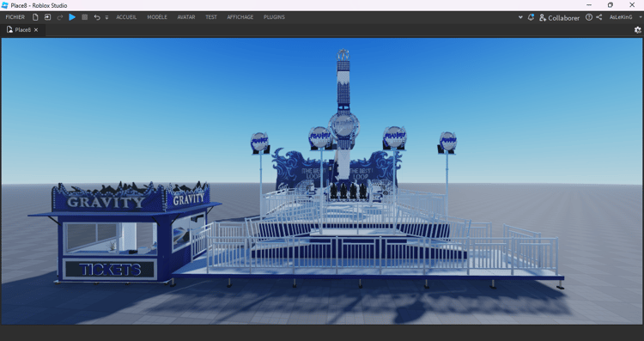Open the FICHIER menu
This screenshot has height=341, width=644.
[15, 17]
